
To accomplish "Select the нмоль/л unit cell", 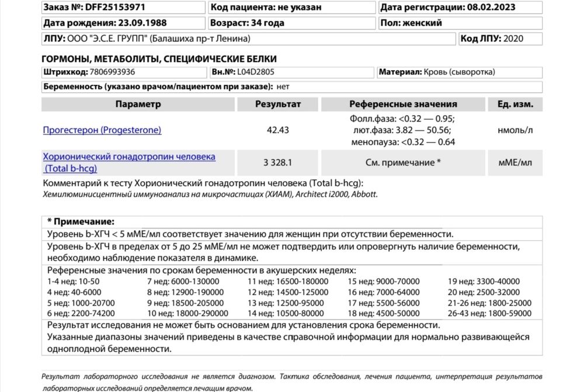I will [x=515, y=130].
